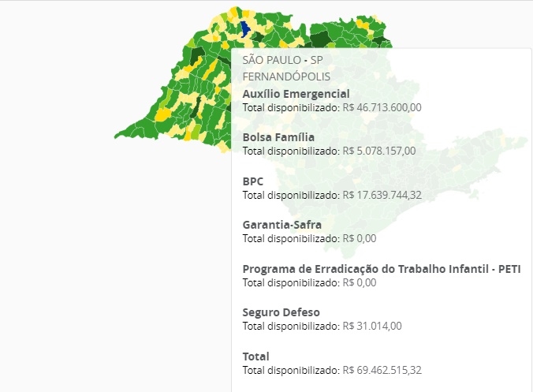Click the R$ 46.713.600,00 Auxílio Emergencial amount
Viewport: 533px width, 392px height.
coord(383,107)
